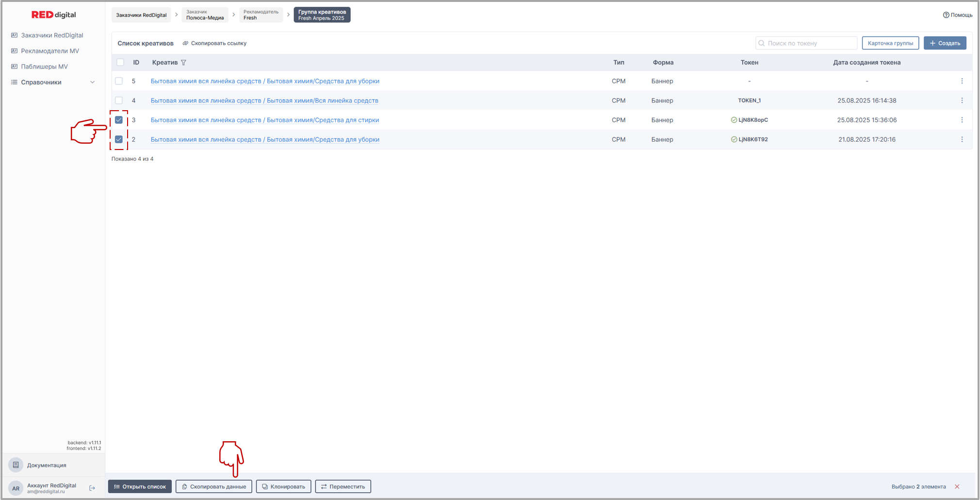Check the checkbox for creative ID 5

point(119,81)
